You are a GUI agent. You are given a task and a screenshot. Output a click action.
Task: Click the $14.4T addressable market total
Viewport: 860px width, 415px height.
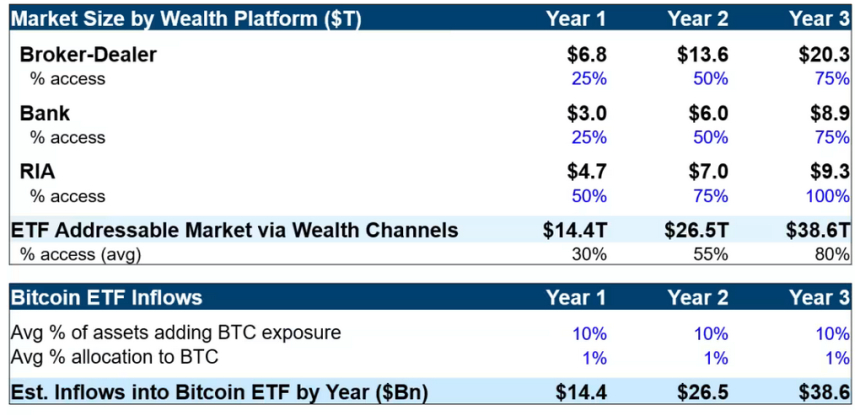tap(575, 230)
